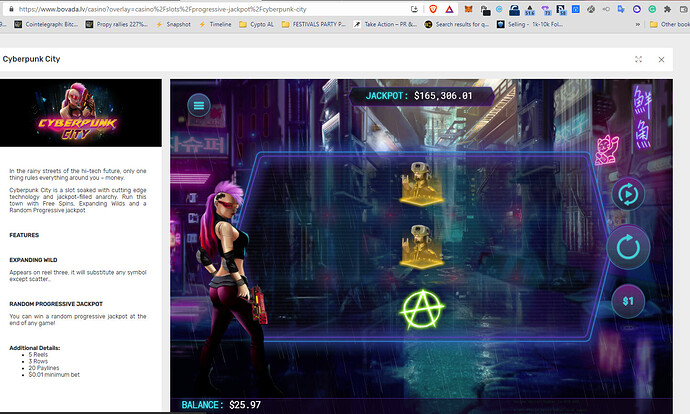Open the Snapshot bookmark
The image size is (690, 414).
pos(173,24)
